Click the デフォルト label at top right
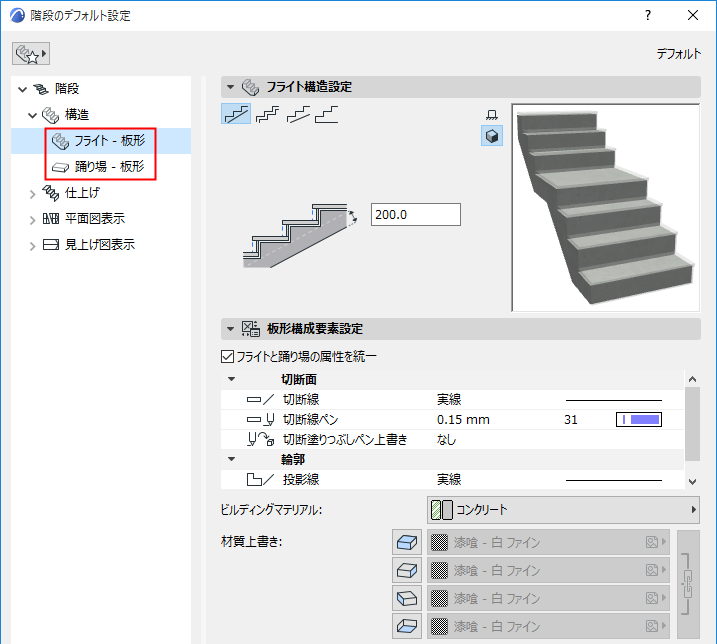Viewport: 717px width, 644px height. click(679, 54)
